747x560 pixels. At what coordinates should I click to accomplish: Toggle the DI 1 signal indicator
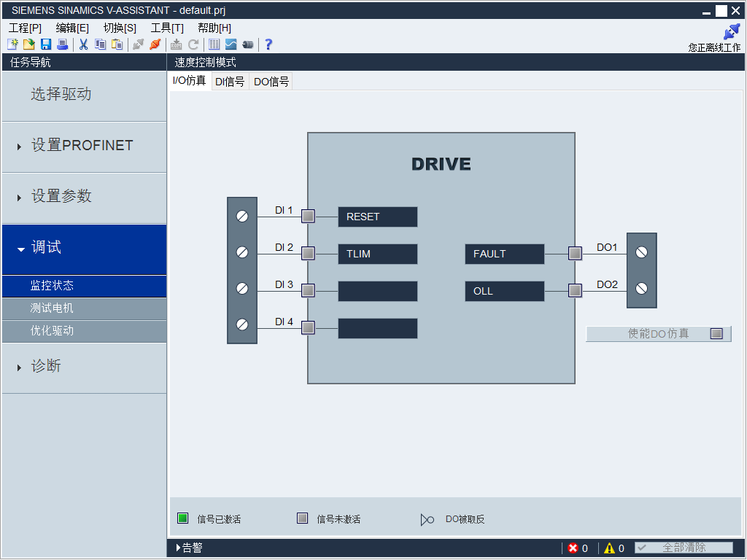[309, 216]
